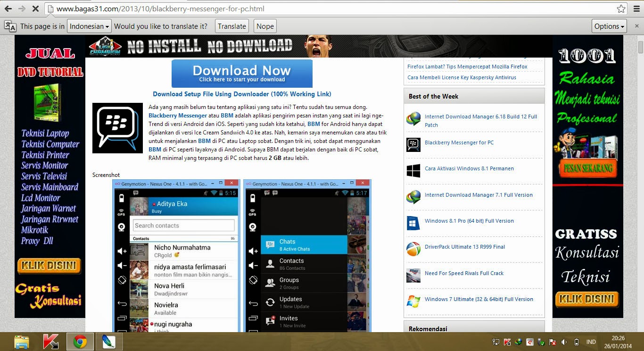644x351 pixels.
Task: Click the bookmark star in the address bar
Action: coord(622,8)
